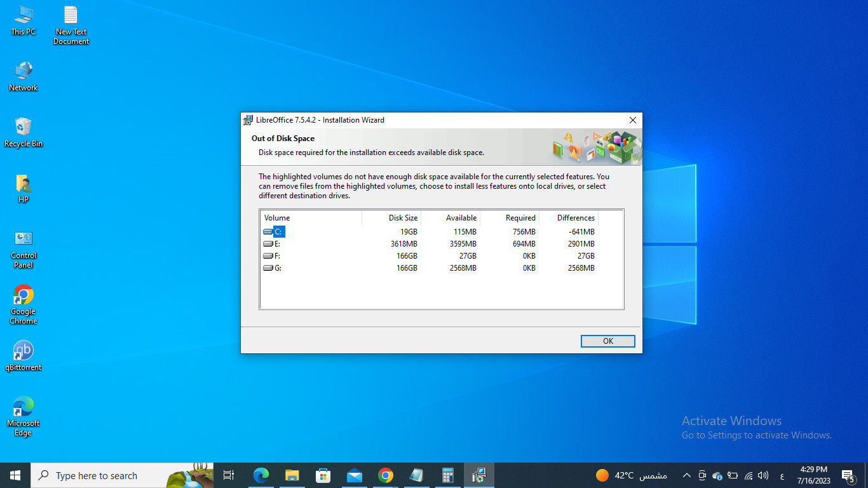This screenshot has height=488, width=868.
Task: Open the notepad-style app next to Chrome in taskbar
Action: [416, 475]
